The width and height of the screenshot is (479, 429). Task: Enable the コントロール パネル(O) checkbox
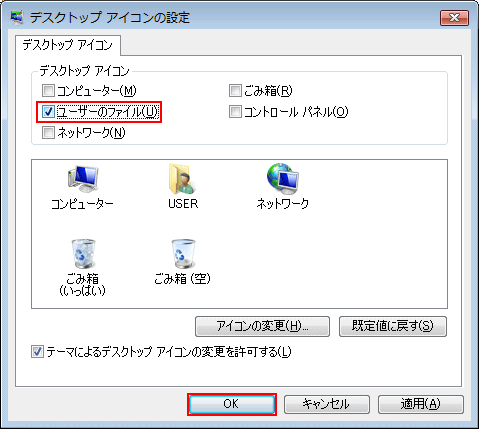(x=235, y=112)
